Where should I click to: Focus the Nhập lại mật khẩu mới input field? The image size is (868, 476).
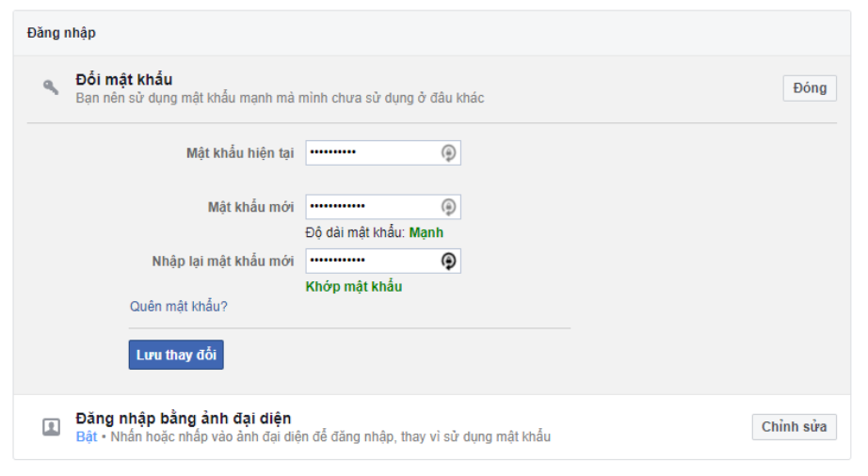383,261
